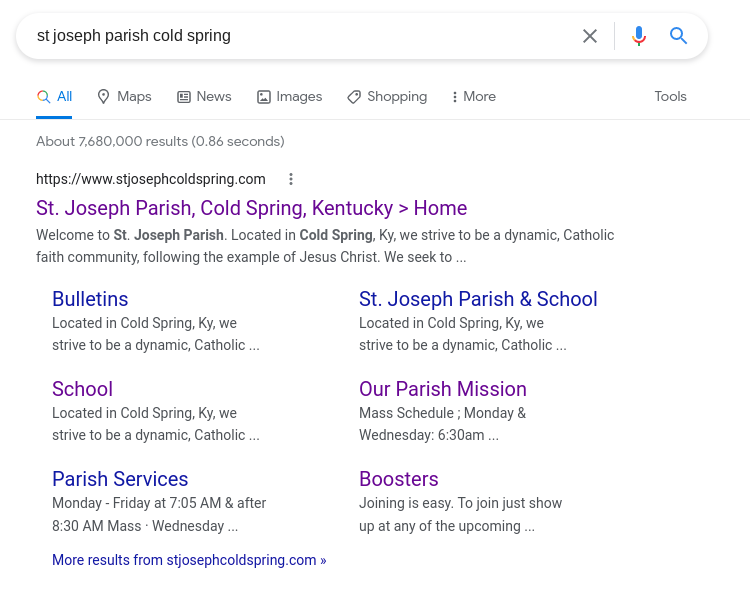Image resolution: width=750 pixels, height=592 pixels.
Task: Open the Tools filter options
Action: 670,96
